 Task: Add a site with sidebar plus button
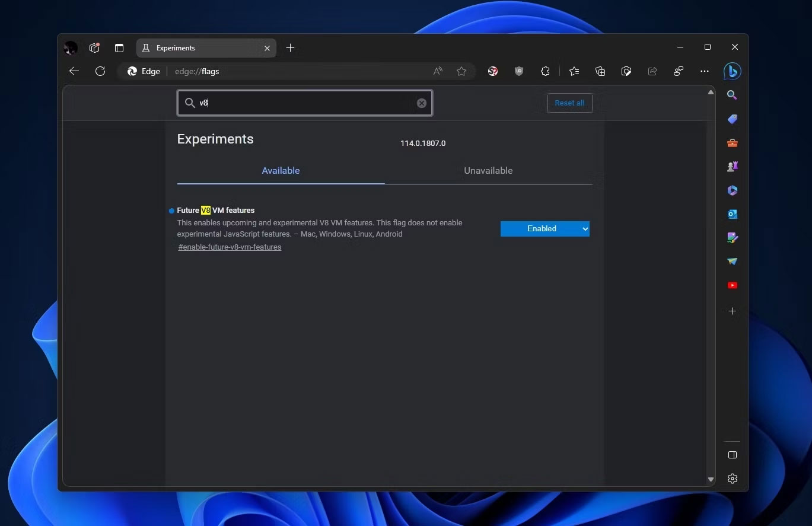point(732,311)
